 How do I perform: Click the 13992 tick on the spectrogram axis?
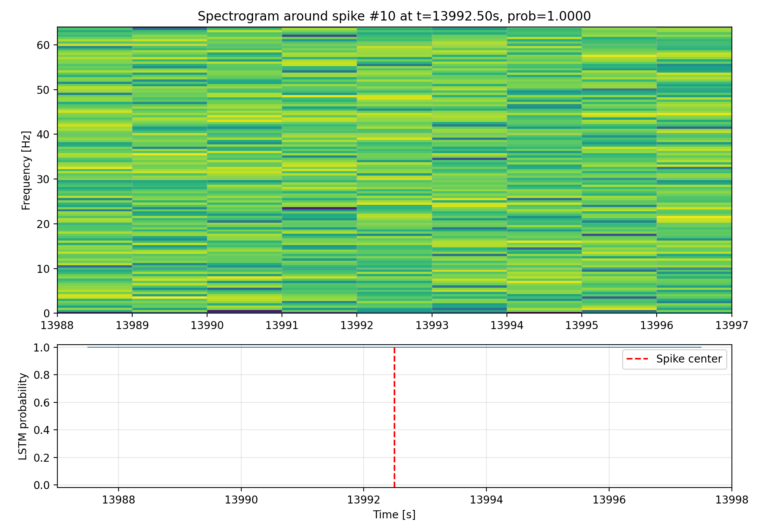click(356, 325)
